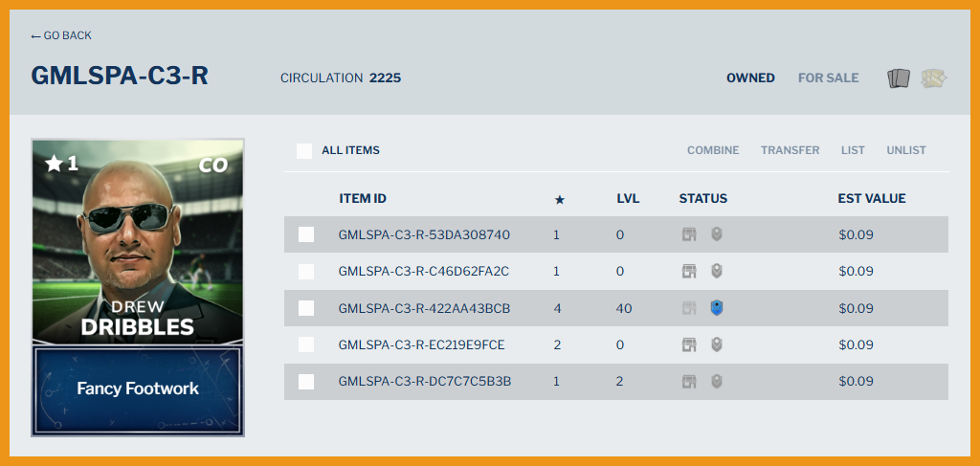Click the Unlist action
The image size is (980, 466).
pyautogui.click(x=906, y=151)
